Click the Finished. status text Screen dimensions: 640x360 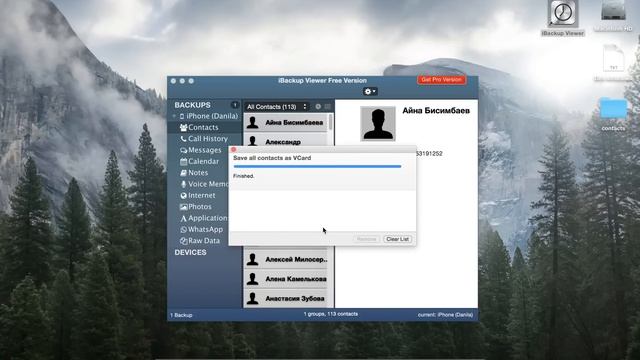coord(244,176)
